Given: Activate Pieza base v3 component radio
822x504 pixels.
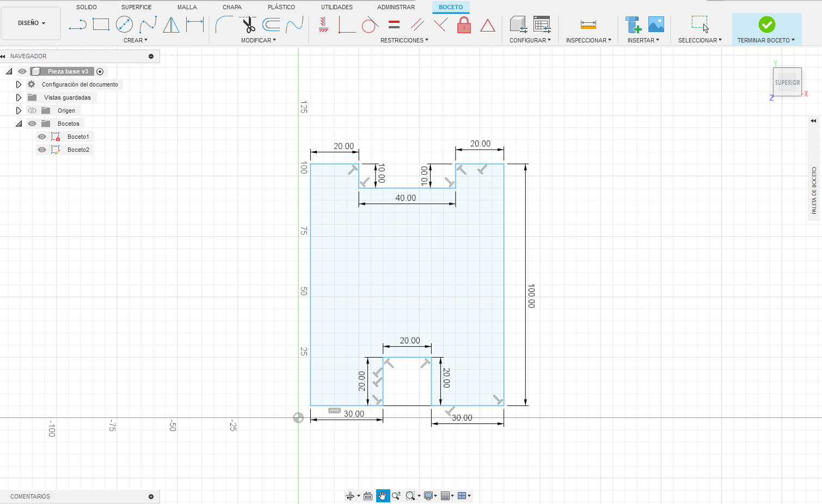Looking at the screenshot, I should click(x=100, y=71).
